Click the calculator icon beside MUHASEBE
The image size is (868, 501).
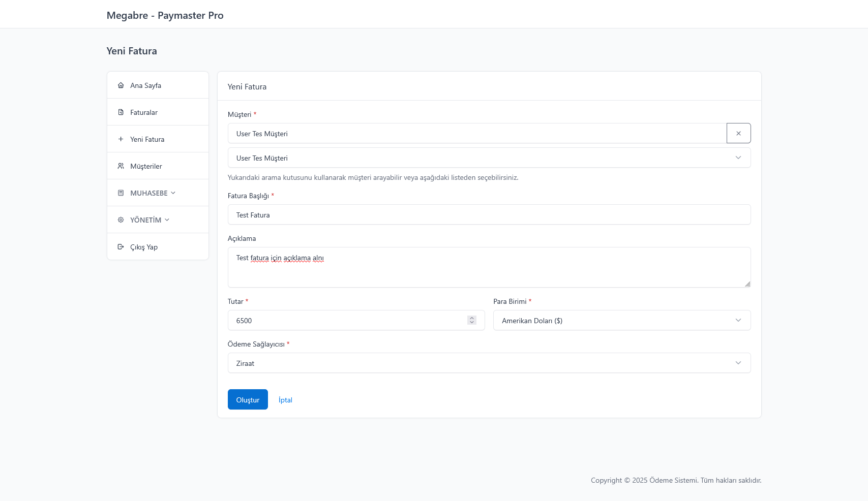(121, 193)
